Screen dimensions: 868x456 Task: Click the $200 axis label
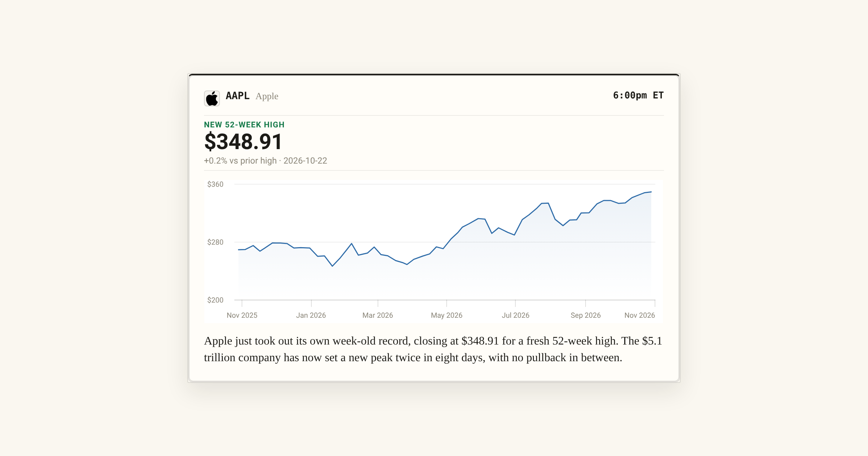215,300
